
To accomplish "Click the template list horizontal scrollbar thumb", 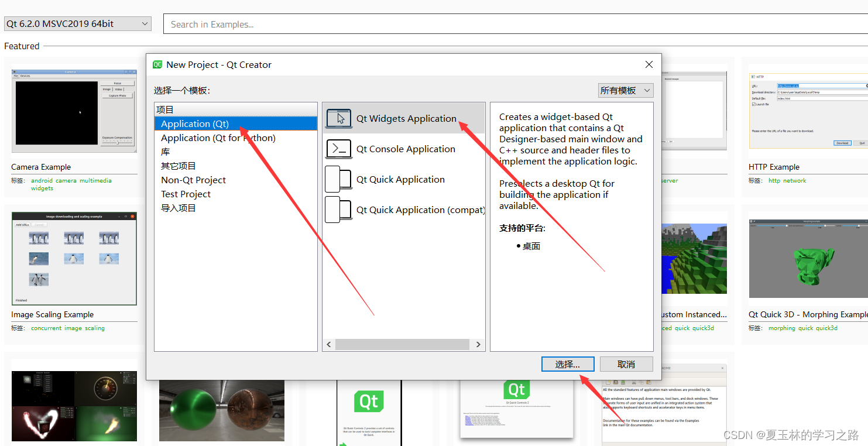I will point(402,345).
